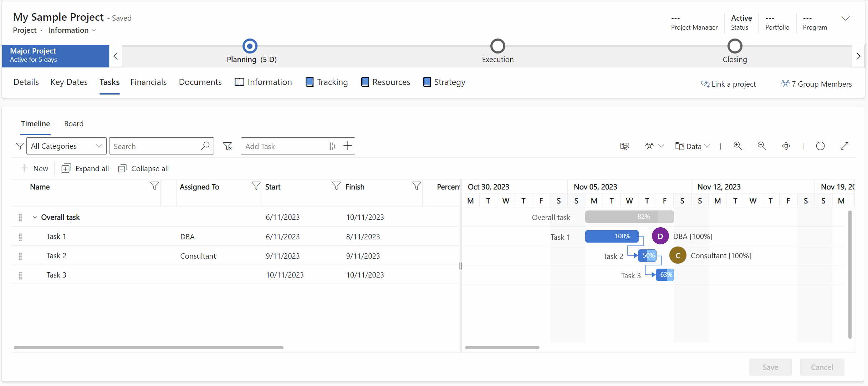Filter the Finish column
The height and width of the screenshot is (386, 868).
click(417, 186)
